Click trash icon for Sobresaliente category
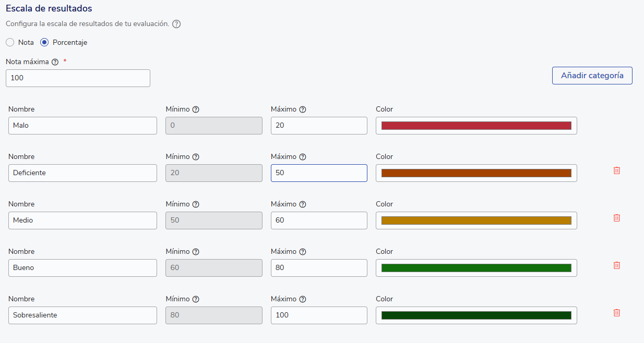 point(616,313)
